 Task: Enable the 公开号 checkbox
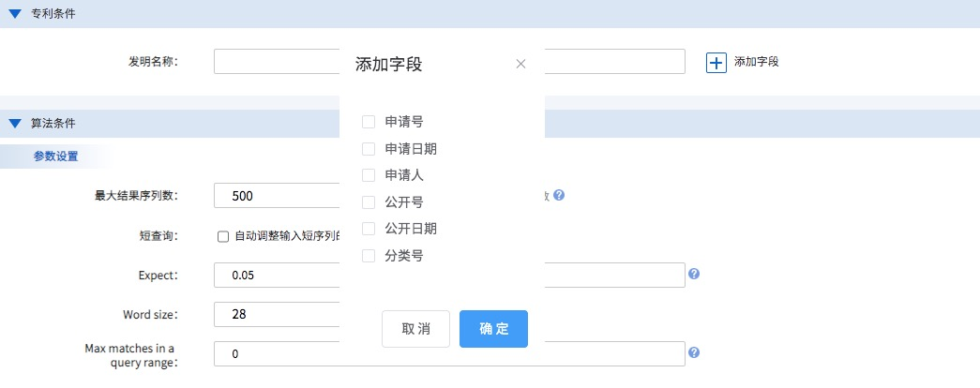pos(369,202)
